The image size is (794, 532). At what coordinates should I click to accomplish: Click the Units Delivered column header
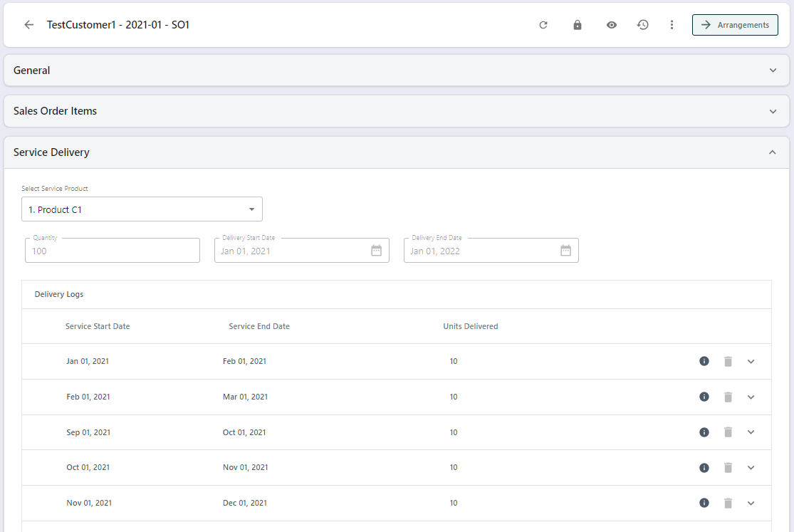(x=470, y=326)
